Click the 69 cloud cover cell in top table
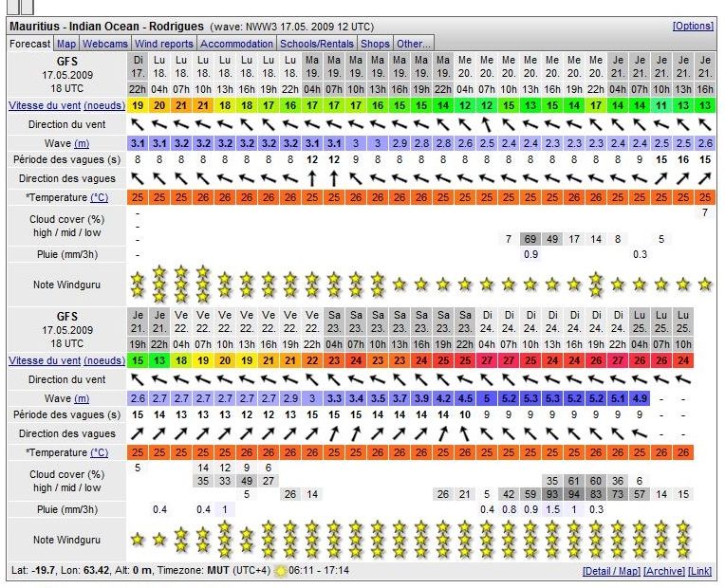Image resolution: width=725 pixels, height=588 pixels. pos(530,239)
